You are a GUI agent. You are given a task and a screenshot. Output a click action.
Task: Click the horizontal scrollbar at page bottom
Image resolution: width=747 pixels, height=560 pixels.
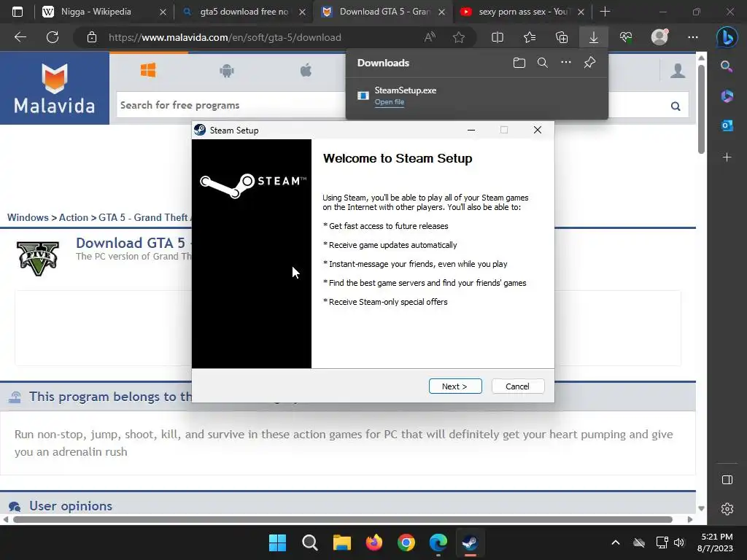pos(343,519)
